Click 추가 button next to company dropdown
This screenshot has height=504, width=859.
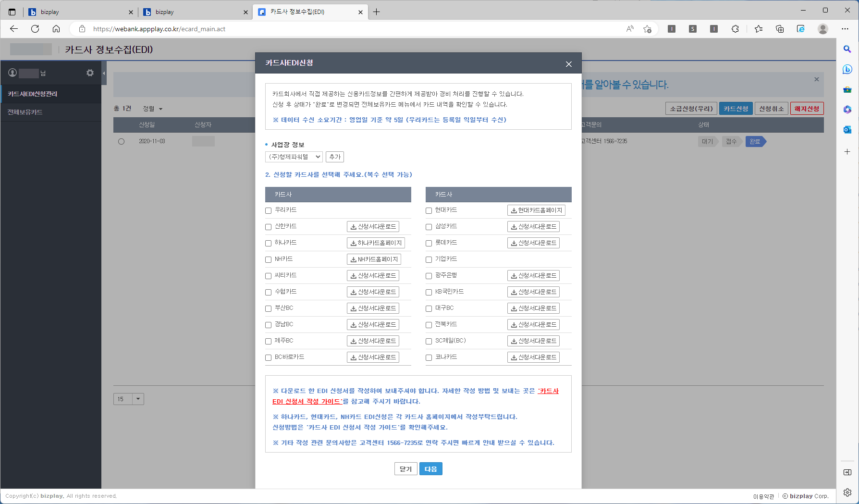[x=335, y=157]
